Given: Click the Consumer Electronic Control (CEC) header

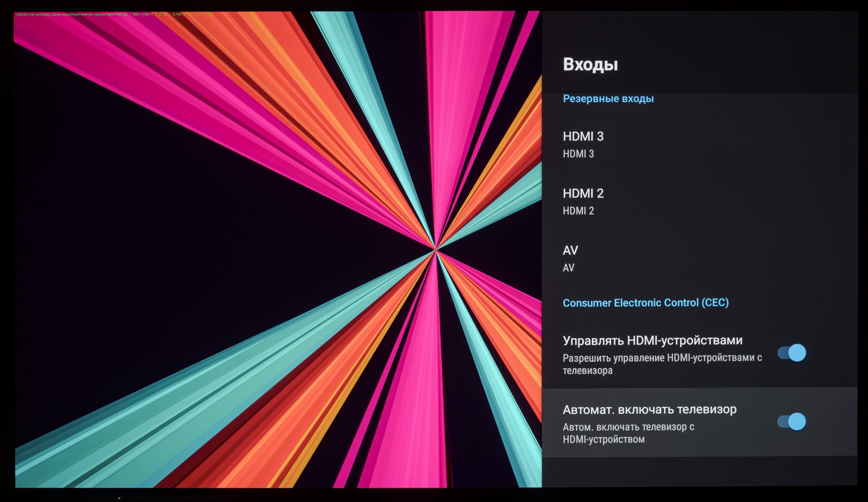Looking at the screenshot, I should 645,303.
